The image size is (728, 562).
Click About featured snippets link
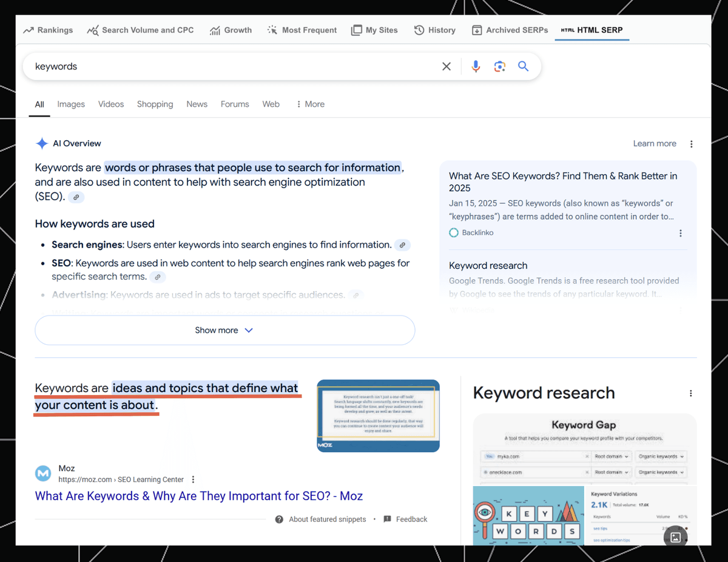point(327,520)
